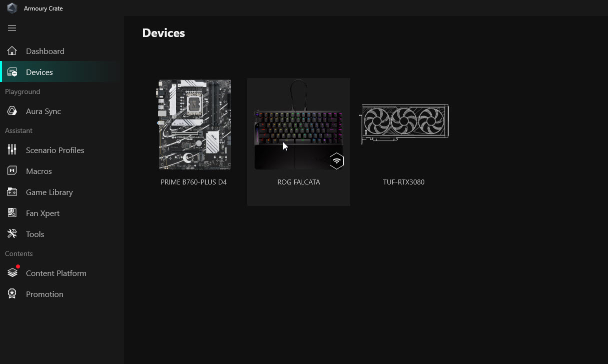Open Aura Sync via its triangle icon

click(12, 111)
